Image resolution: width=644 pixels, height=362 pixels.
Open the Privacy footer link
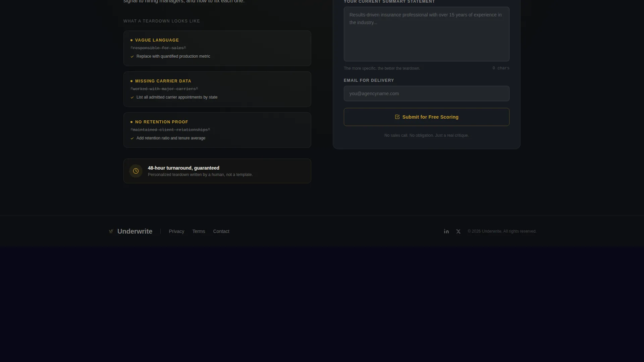point(176,231)
